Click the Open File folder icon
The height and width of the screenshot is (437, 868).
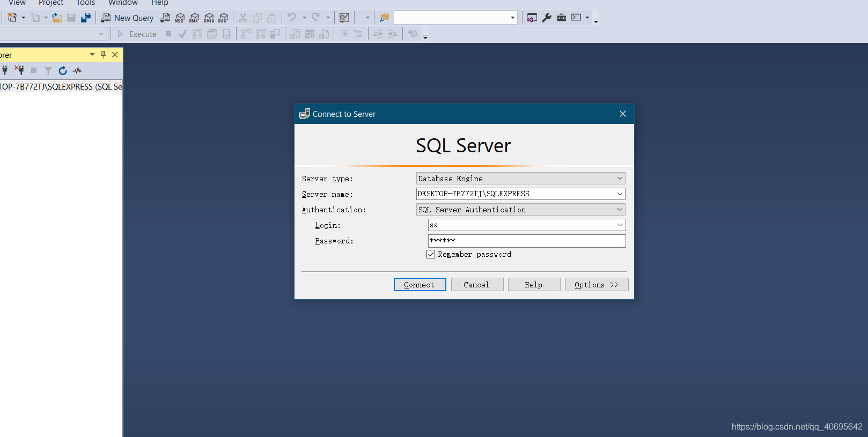point(56,18)
